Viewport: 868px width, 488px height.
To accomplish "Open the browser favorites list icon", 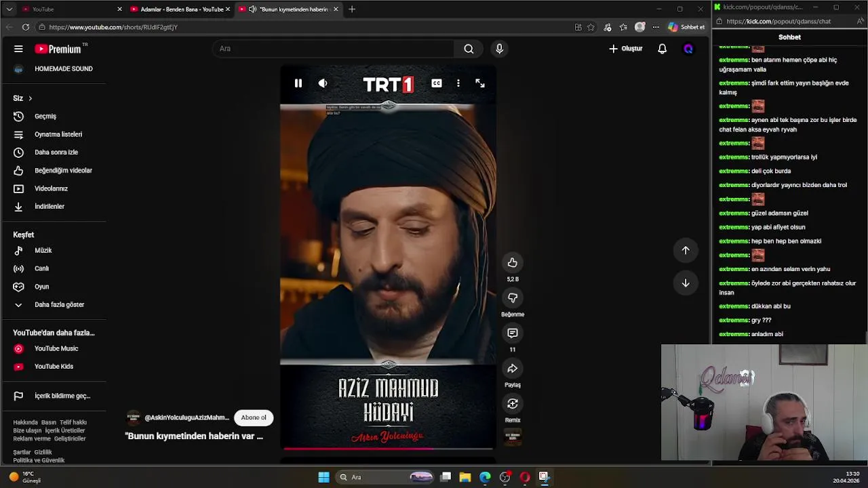I will click(623, 27).
